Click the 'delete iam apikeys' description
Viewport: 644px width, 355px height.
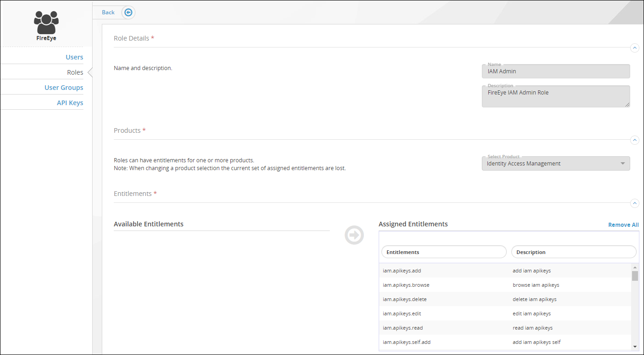pyautogui.click(x=534, y=299)
